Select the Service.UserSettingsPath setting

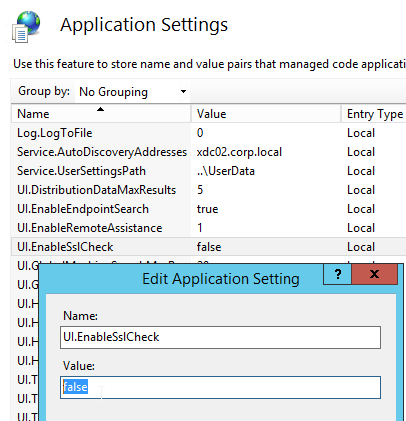click(x=81, y=171)
